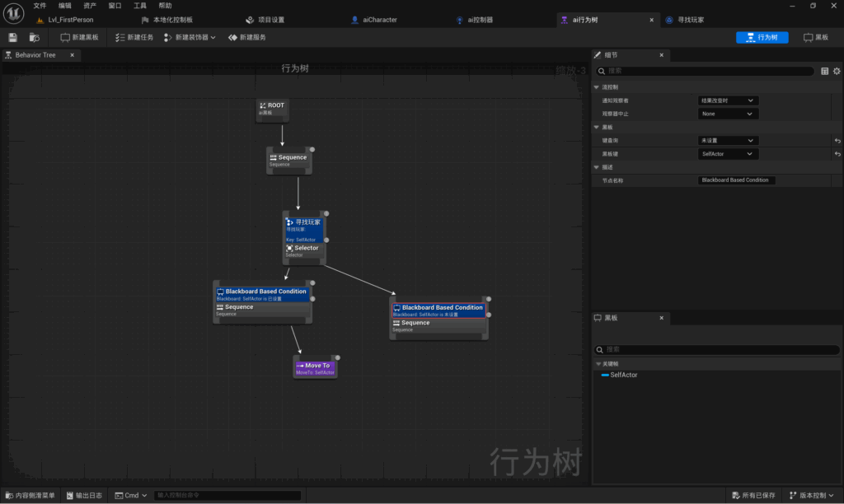
Task: Click the console command input field
Action: click(227, 496)
